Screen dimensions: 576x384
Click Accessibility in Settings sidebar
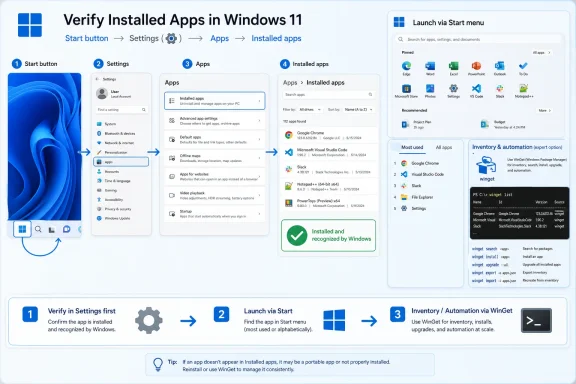coord(121,200)
